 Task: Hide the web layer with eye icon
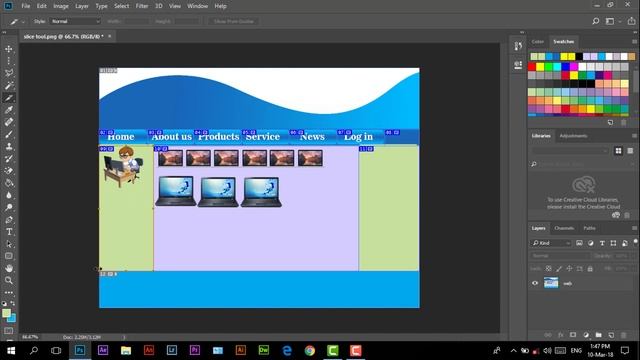535,283
